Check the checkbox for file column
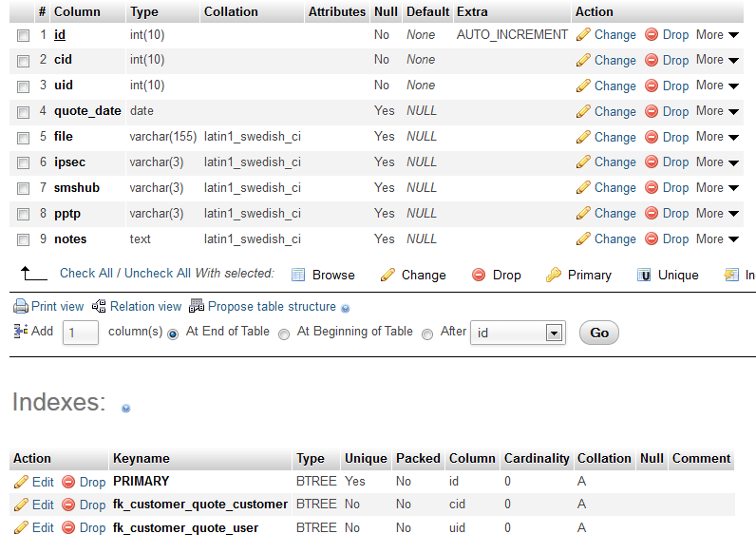756x553 pixels. [23, 138]
